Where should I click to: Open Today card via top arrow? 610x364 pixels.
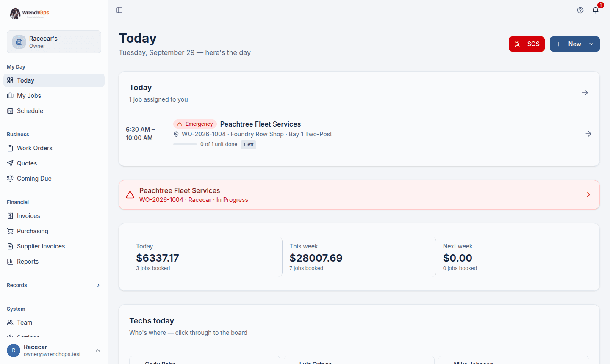click(x=585, y=93)
